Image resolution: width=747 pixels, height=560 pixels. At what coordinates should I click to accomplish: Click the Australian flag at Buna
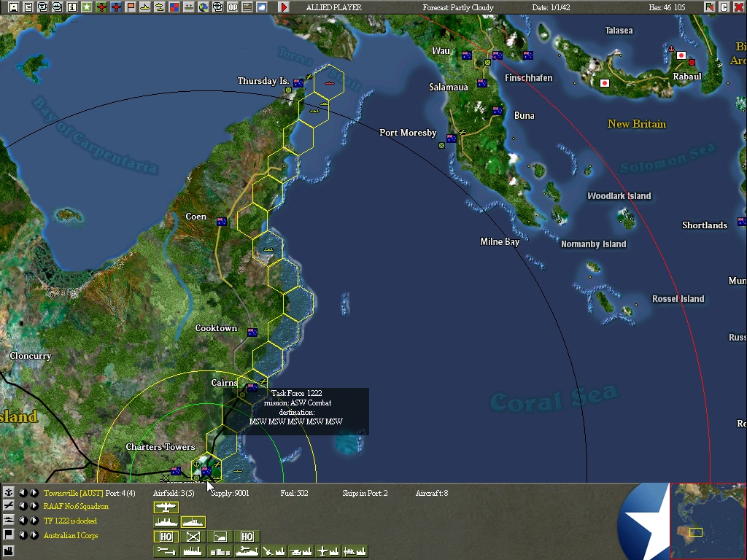click(x=498, y=111)
